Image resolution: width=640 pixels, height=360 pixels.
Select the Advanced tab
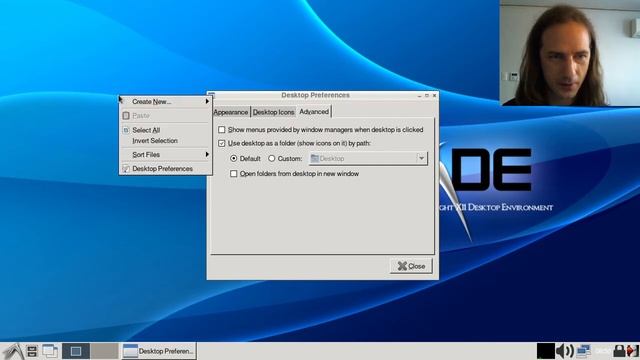[314, 111]
